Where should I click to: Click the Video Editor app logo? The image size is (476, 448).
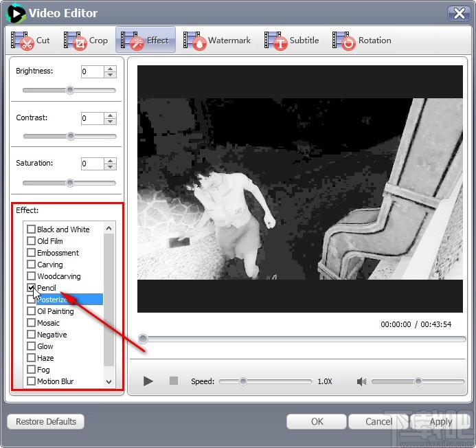[x=16, y=13]
